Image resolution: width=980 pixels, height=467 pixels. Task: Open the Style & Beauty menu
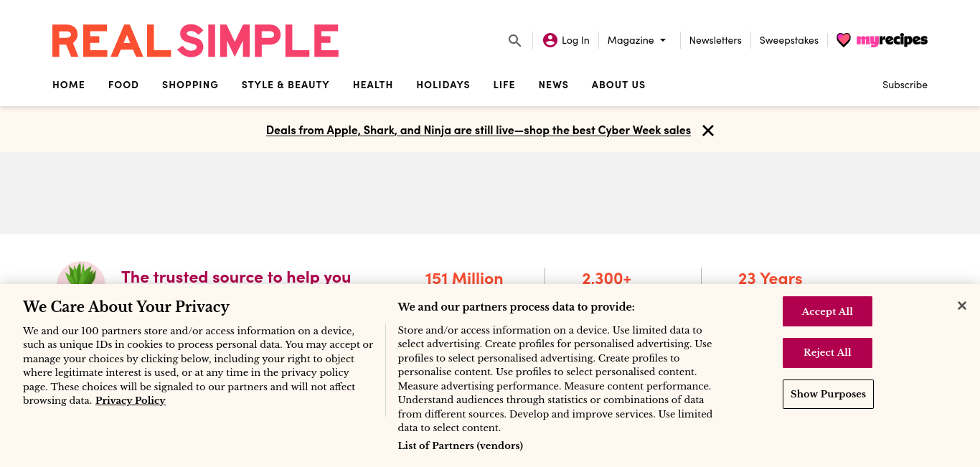point(286,85)
